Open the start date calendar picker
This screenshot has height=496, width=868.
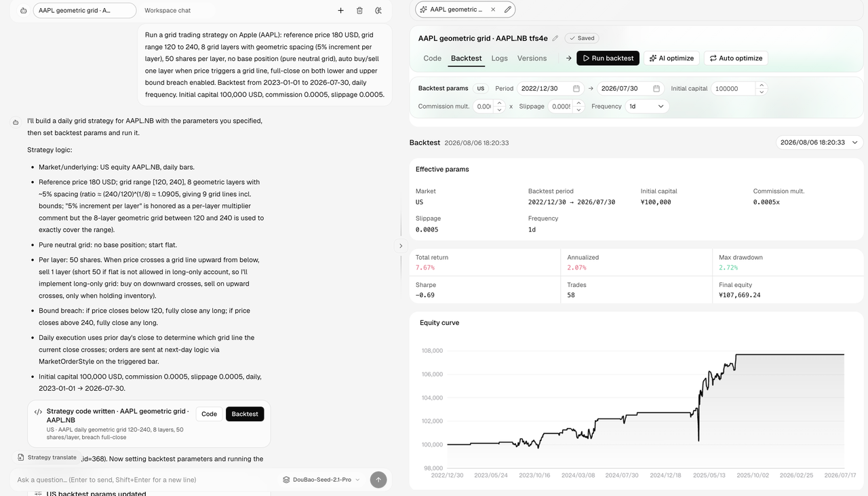576,89
